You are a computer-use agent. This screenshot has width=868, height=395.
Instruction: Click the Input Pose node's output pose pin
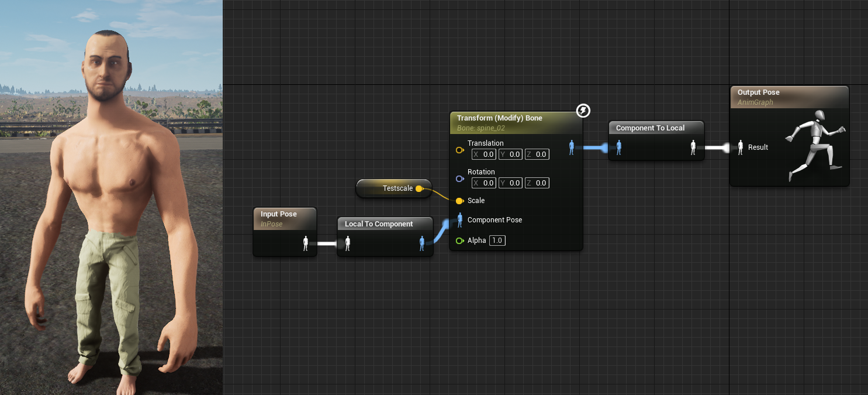click(x=305, y=243)
